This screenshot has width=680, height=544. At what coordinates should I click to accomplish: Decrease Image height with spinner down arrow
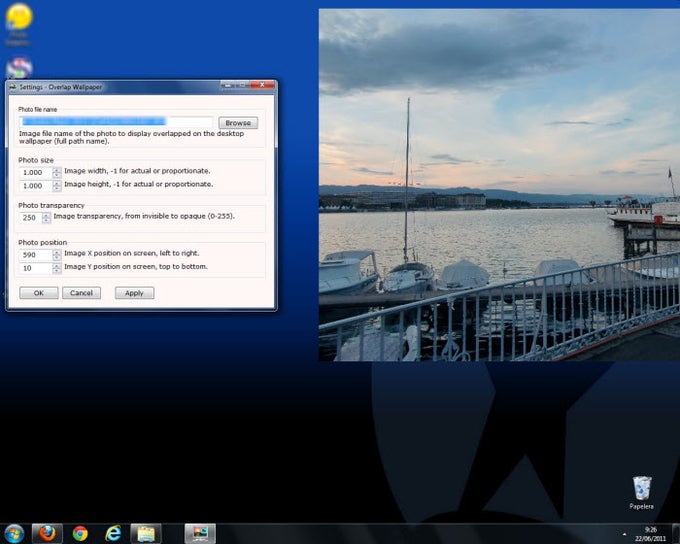[x=57, y=189]
